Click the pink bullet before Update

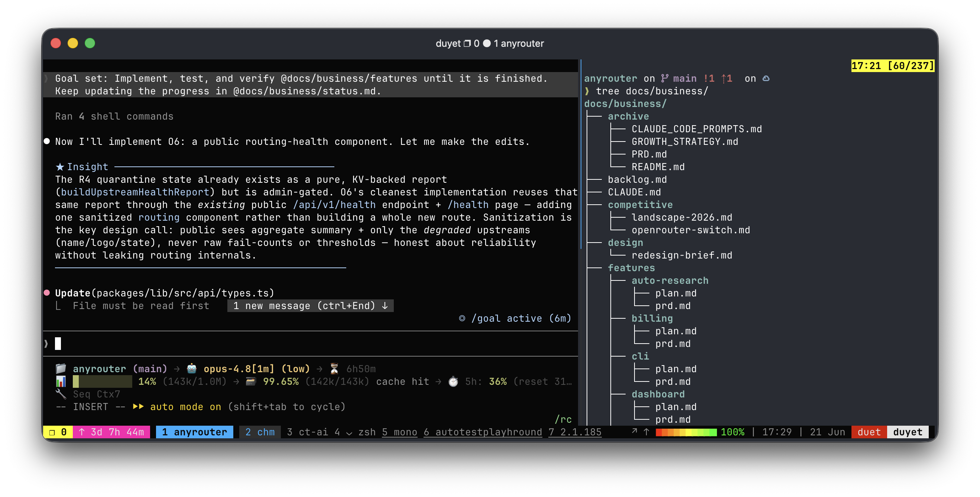(x=47, y=292)
